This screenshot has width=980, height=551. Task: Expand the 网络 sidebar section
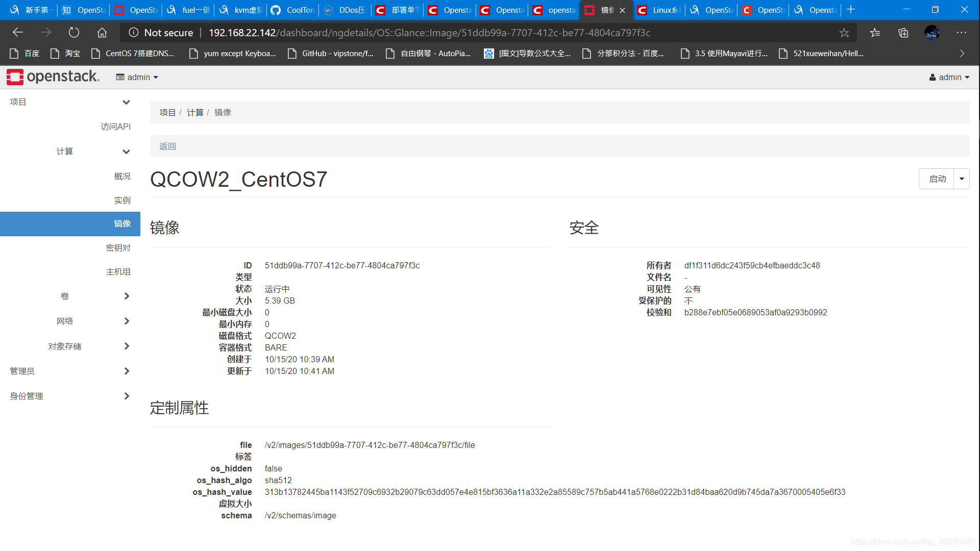(70, 321)
